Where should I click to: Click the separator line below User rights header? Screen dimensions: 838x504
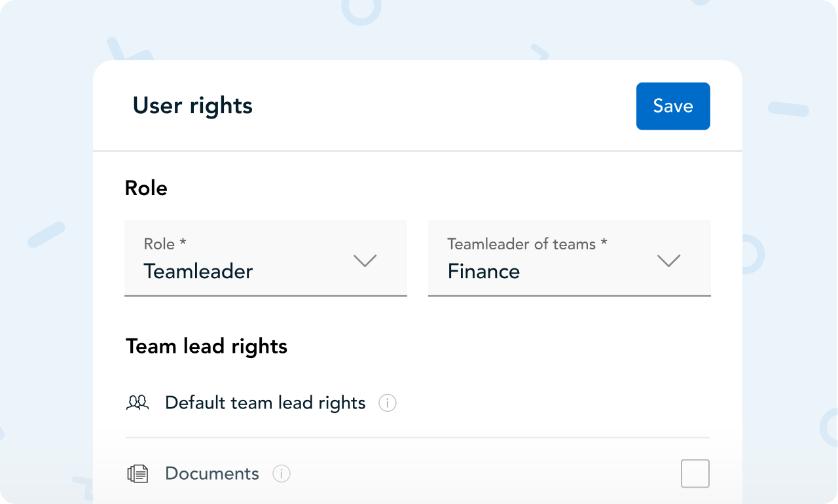[417, 151]
